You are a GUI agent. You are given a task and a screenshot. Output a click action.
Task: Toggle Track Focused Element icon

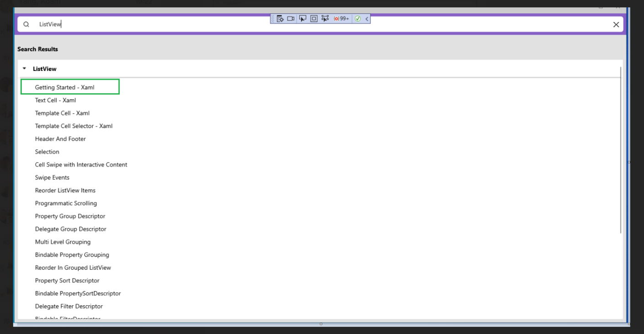[x=325, y=19]
